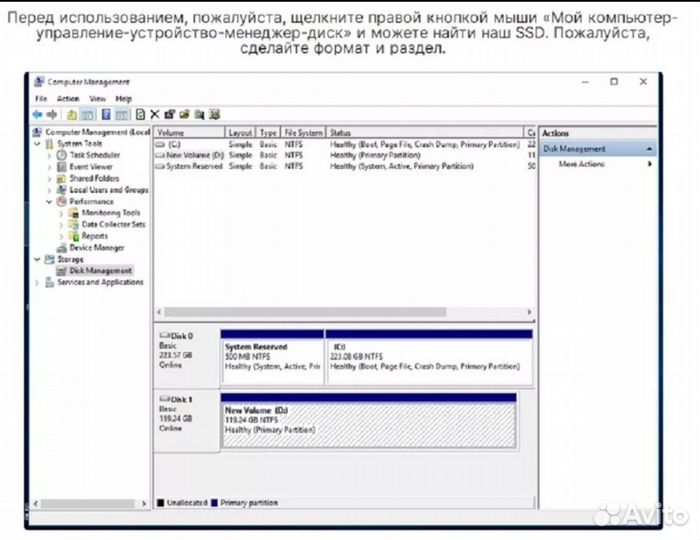Expand the Services and Applications node
Viewport: 700px width, 540px height.
pyautogui.click(x=38, y=282)
